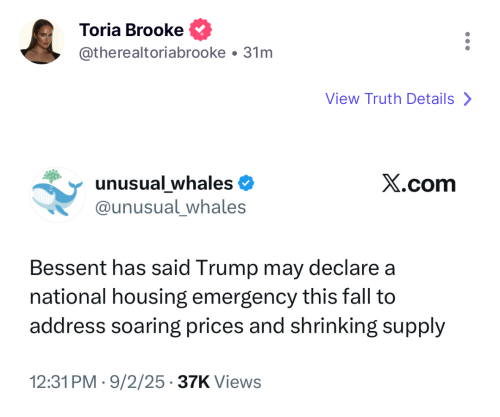Click the tweet line starting with Bessent
Image resolution: width=500 pixels, height=417 pixels.
point(212,268)
